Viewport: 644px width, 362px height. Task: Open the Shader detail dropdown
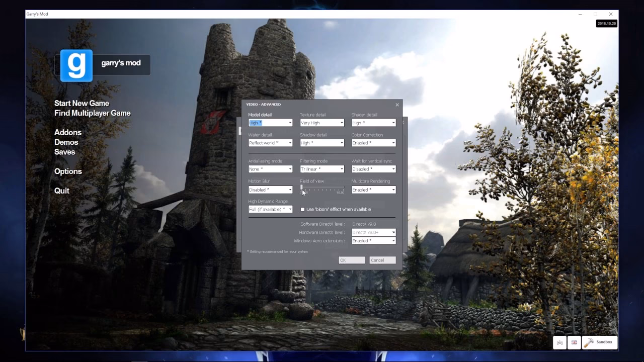pos(374,123)
